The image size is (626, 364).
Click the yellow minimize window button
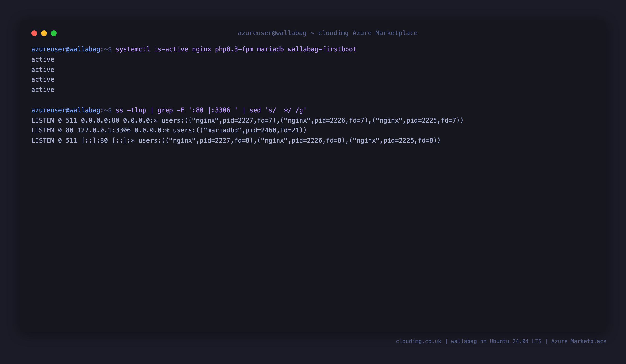(x=44, y=33)
